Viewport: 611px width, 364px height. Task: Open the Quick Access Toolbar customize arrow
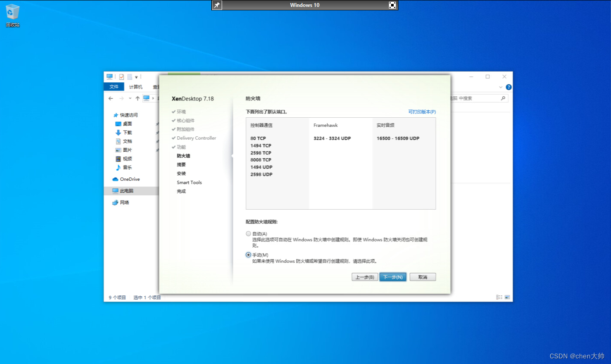pos(136,77)
